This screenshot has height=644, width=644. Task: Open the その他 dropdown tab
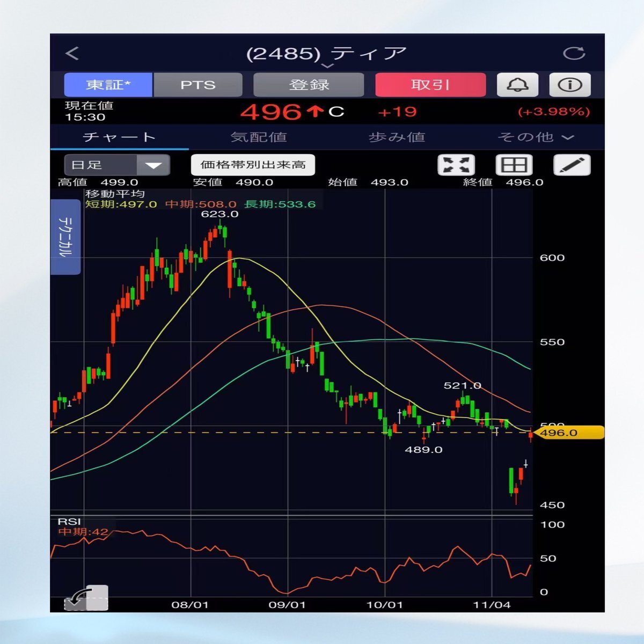[x=536, y=137]
